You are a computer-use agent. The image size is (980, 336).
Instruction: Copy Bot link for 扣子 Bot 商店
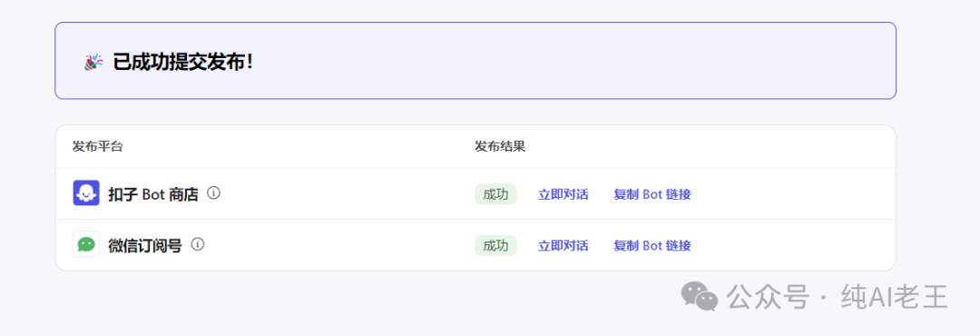click(652, 194)
